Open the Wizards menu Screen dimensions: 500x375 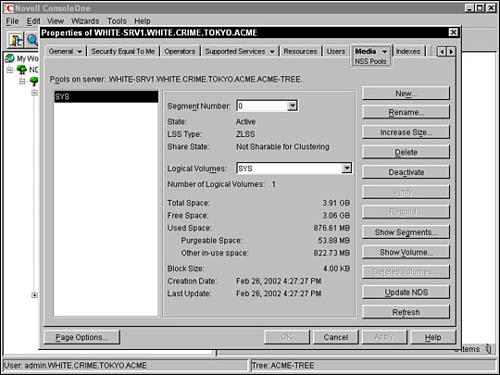click(x=85, y=21)
